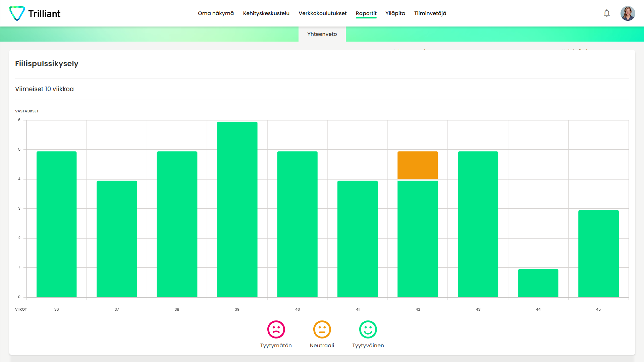
Task: Select the week 43 bar
Action: tap(478, 224)
